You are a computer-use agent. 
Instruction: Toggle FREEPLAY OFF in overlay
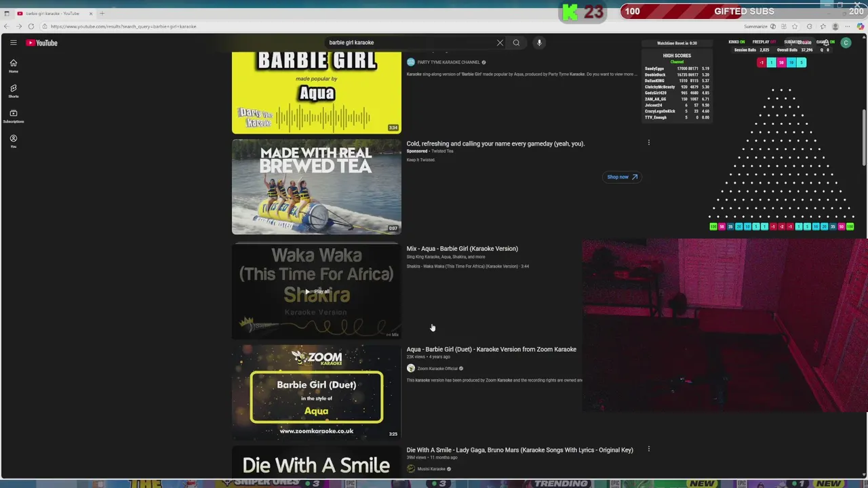click(764, 42)
